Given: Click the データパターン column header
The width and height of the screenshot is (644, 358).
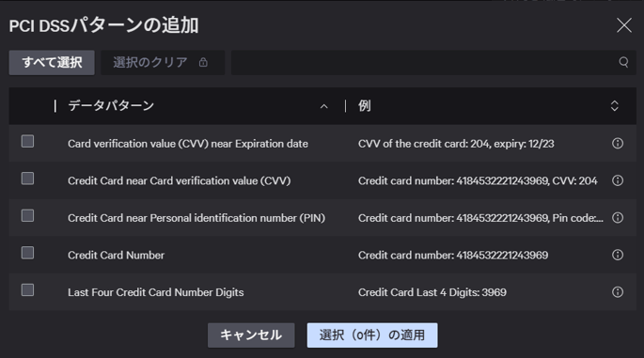Looking at the screenshot, I should point(111,106).
